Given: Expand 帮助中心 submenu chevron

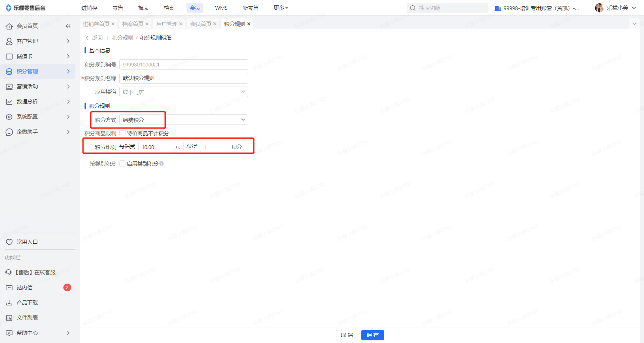Looking at the screenshot, I should [68, 333].
